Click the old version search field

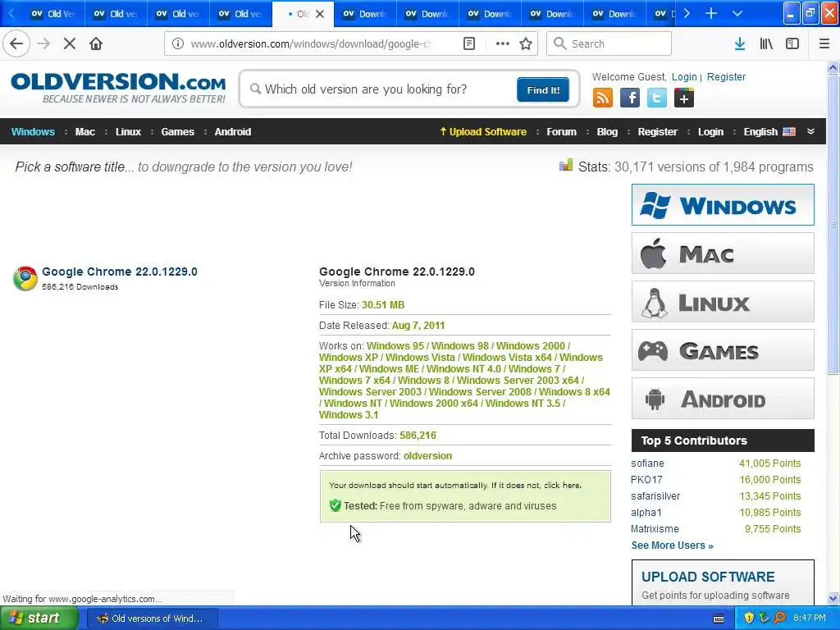point(383,89)
